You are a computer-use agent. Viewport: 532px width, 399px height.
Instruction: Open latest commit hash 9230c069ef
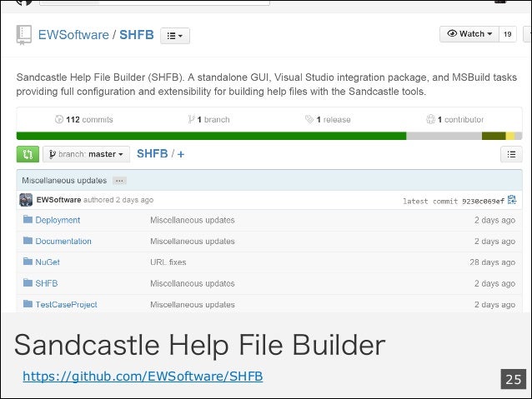(x=483, y=202)
